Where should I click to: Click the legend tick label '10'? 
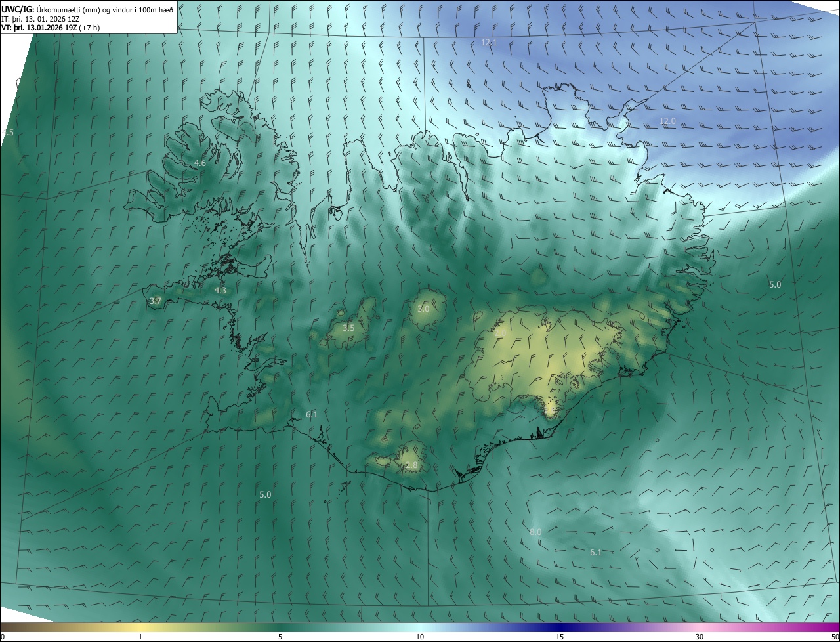[x=420, y=637]
